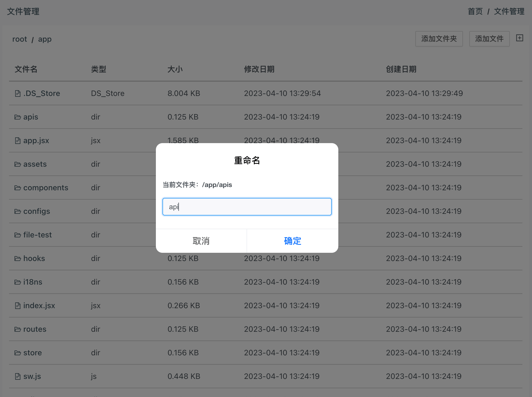Click the hooks folder icon
Viewport: 532px width, 397px height.
coord(18,259)
